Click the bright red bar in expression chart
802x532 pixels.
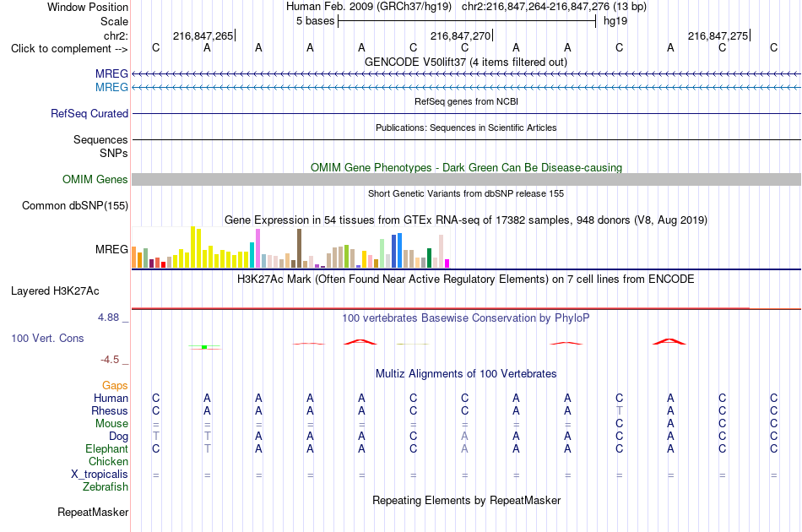(x=163, y=265)
